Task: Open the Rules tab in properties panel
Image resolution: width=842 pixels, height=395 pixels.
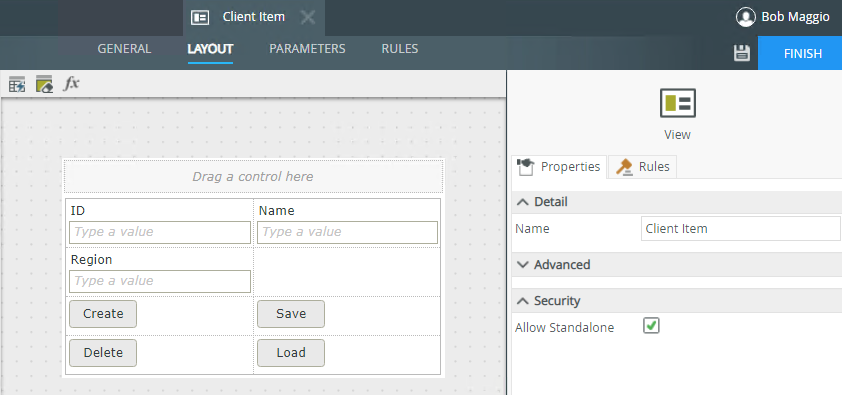Action: (x=642, y=167)
